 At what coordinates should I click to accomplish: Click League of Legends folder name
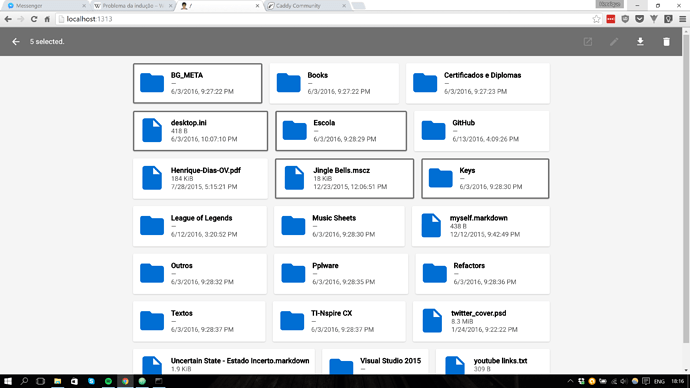pos(201,218)
